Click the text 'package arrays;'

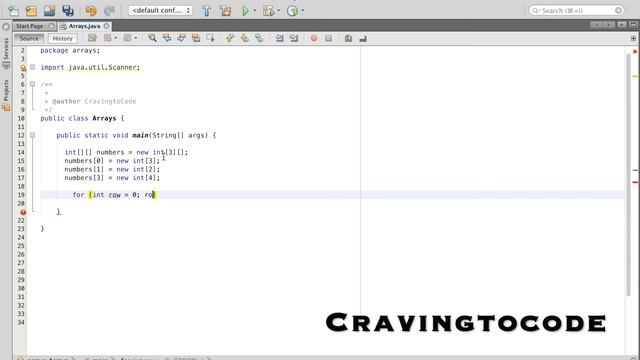coord(70,50)
